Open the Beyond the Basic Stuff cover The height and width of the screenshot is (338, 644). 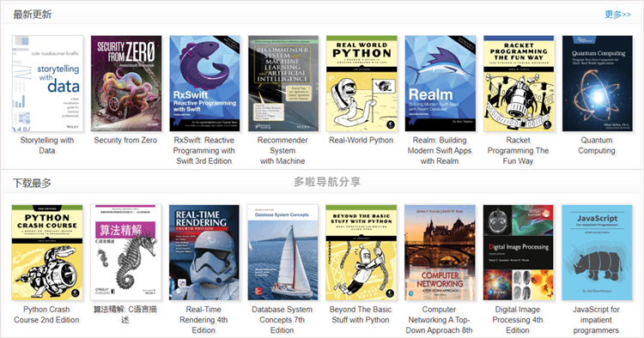click(x=361, y=252)
